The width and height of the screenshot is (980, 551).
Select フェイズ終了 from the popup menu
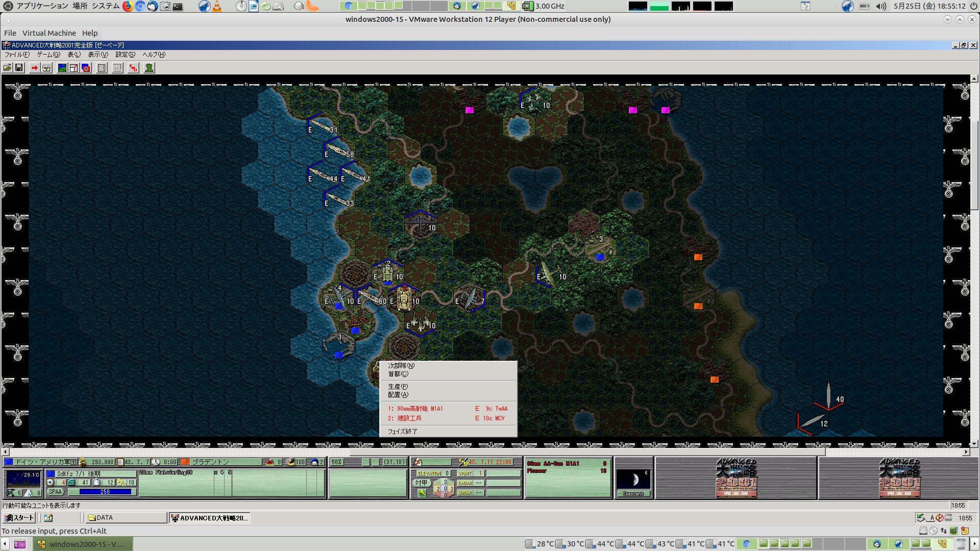(x=402, y=432)
